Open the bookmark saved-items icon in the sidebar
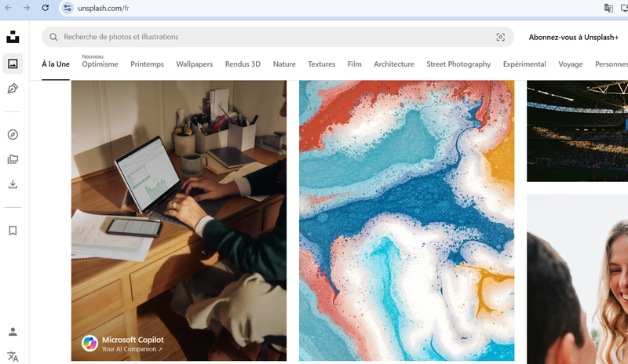The width and height of the screenshot is (628, 364). (13, 231)
